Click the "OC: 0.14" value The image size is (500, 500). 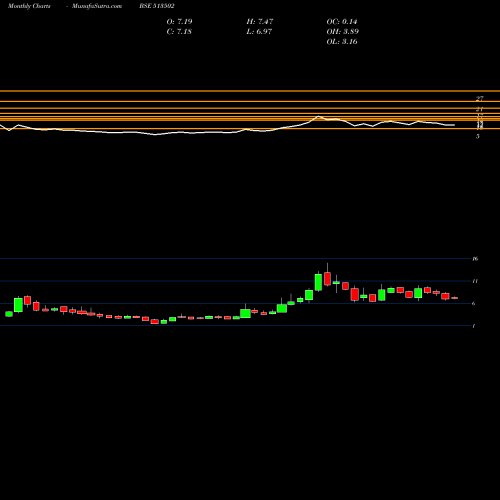(342, 22)
